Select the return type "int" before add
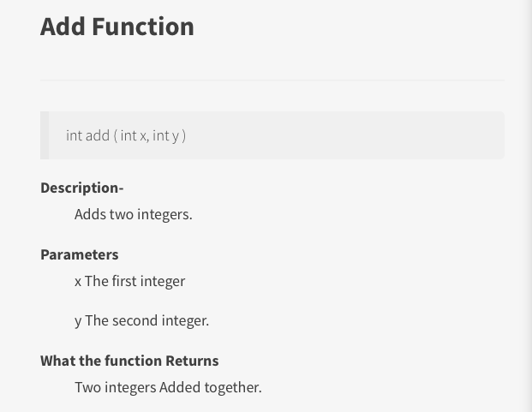Screen dimensions: 532x412 [74, 135]
